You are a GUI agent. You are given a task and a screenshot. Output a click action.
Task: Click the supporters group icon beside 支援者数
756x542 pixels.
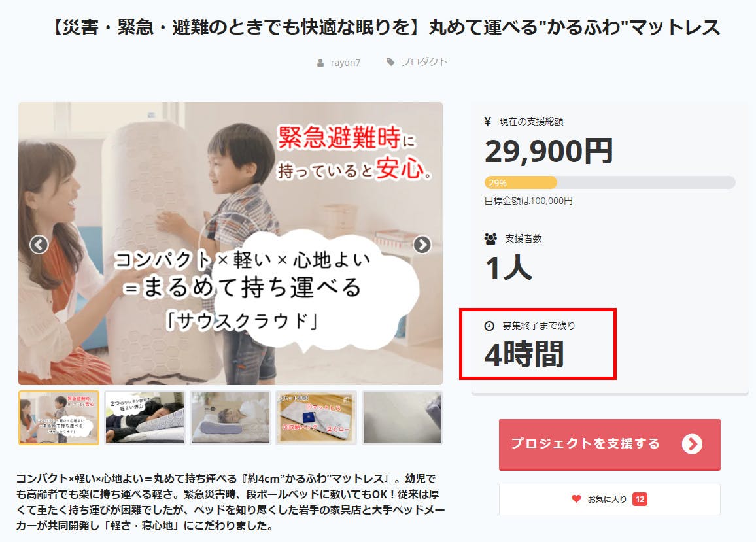point(490,238)
